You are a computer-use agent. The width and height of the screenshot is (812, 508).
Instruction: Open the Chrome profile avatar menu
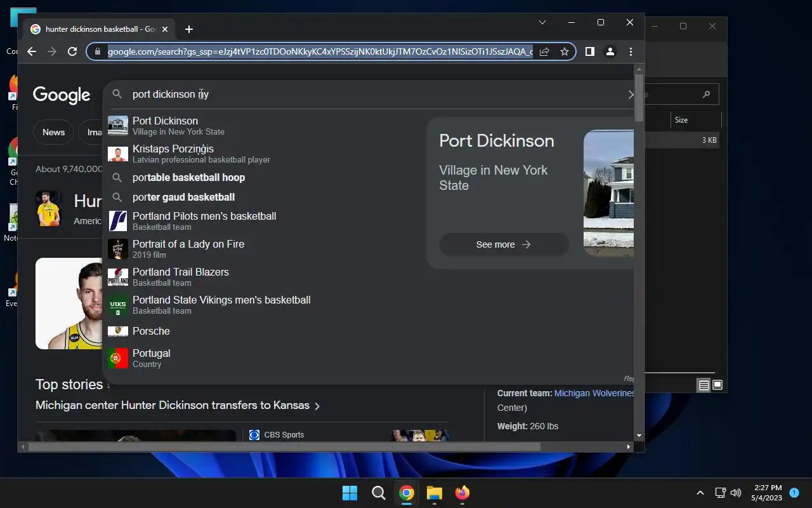tap(610, 51)
